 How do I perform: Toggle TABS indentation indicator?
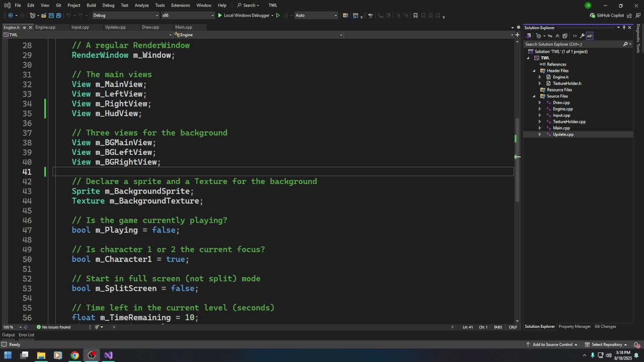coord(498,327)
